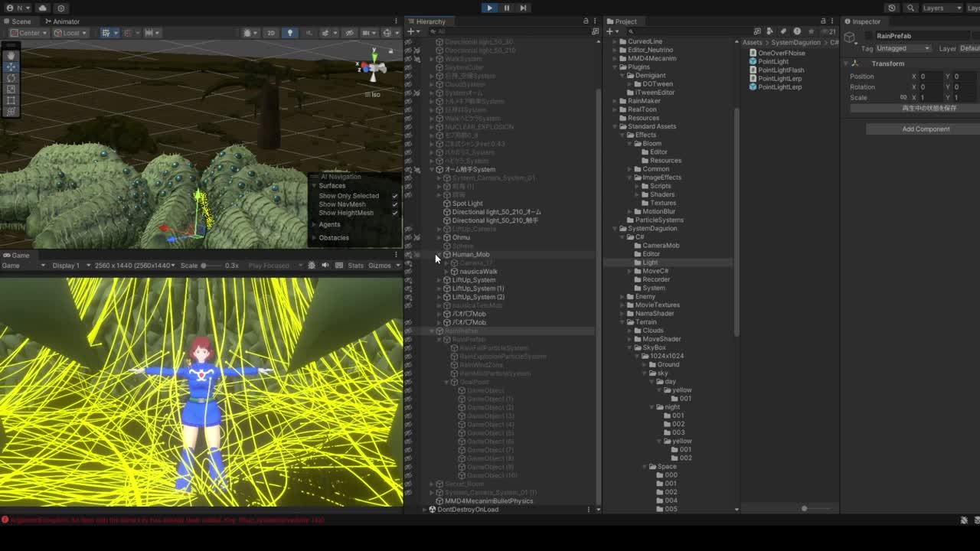
Task: Select the Hierarchy tab
Action: pos(430,21)
